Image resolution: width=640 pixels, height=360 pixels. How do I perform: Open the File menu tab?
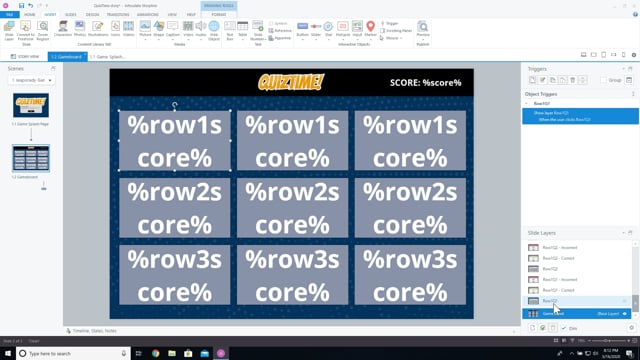coord(9,15)
